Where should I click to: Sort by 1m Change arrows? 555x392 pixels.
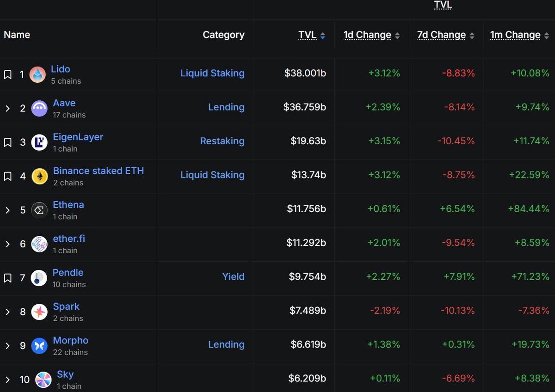tap(547, 36)
